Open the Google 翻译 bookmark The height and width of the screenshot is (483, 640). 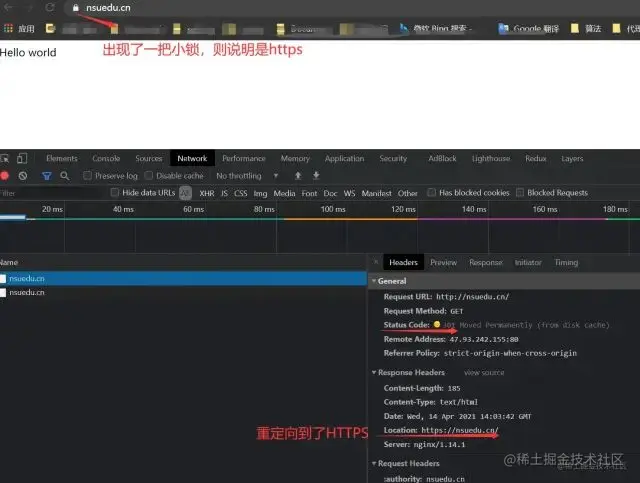click(x=529, y=29)
